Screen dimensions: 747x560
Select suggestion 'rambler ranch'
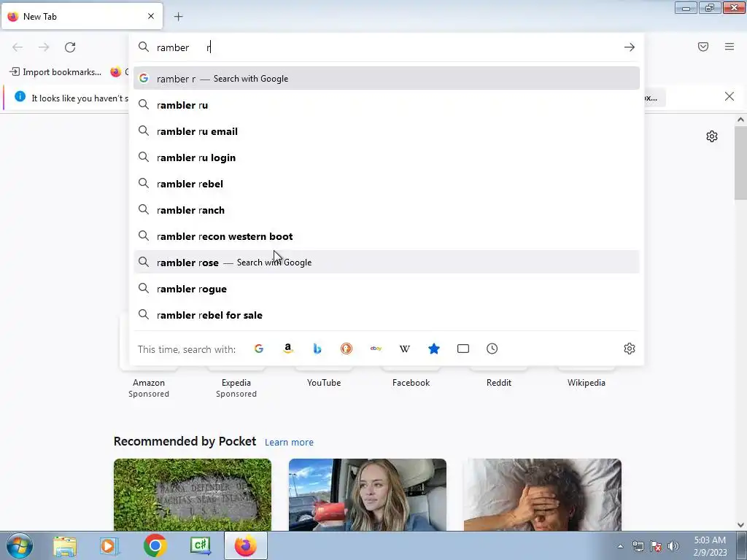click(x=387, y=209)
